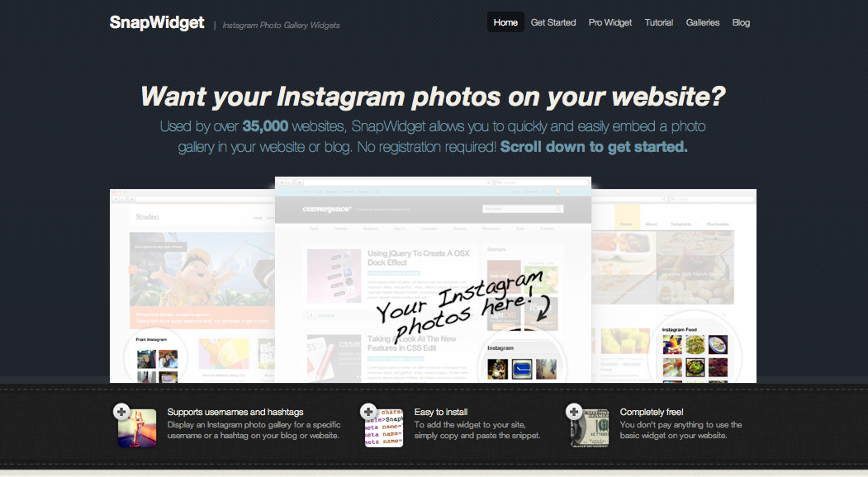Click the SnapWidget logo

tap(157, 22)
